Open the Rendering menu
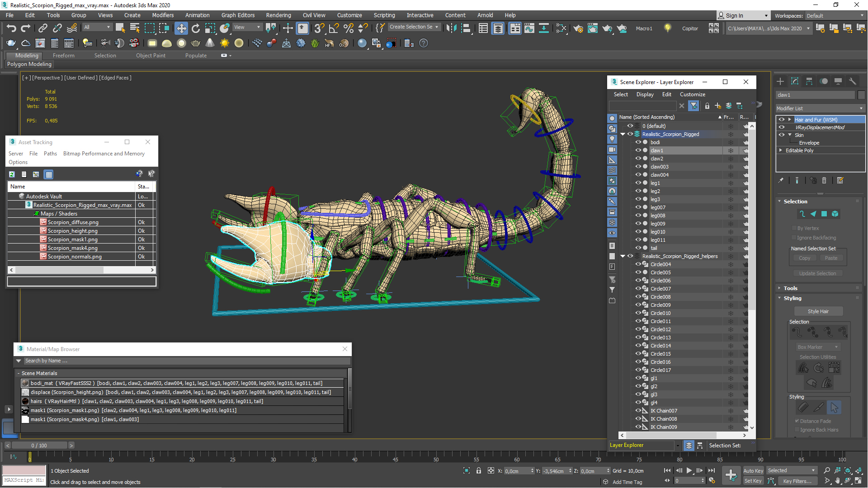 point(278,15)
